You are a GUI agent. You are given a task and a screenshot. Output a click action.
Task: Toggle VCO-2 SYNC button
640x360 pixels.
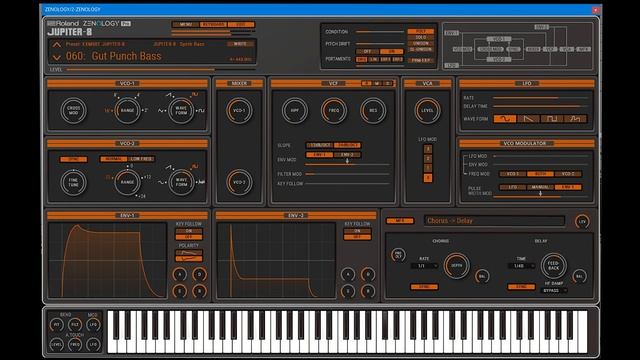point(73,159)
